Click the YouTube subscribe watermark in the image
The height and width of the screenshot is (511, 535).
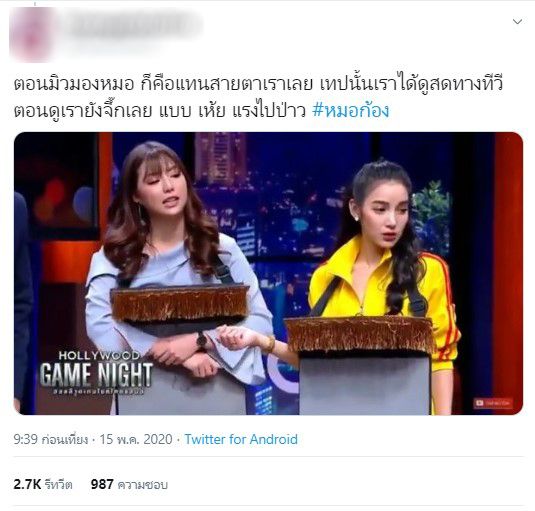point(493,403)
